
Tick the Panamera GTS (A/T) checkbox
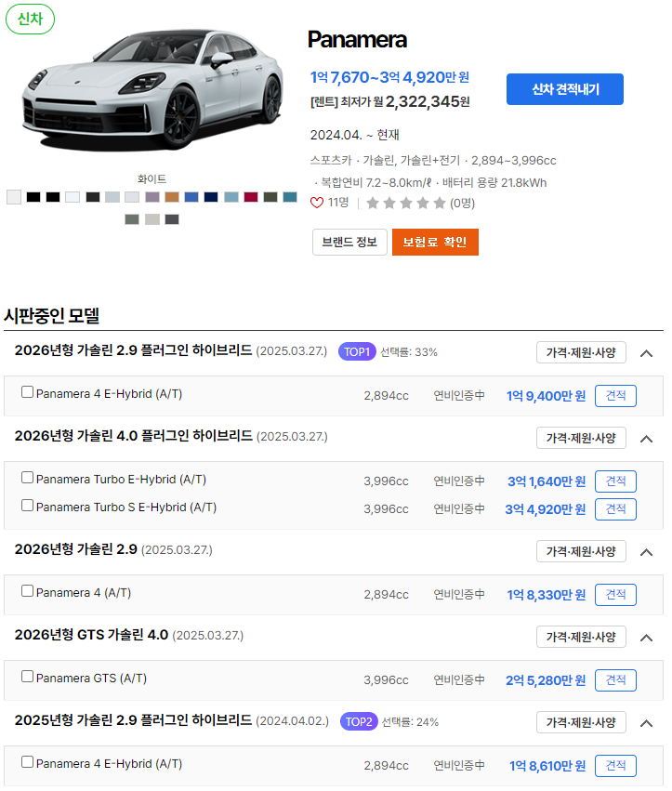pyautogui.click(x=27, y=676)
